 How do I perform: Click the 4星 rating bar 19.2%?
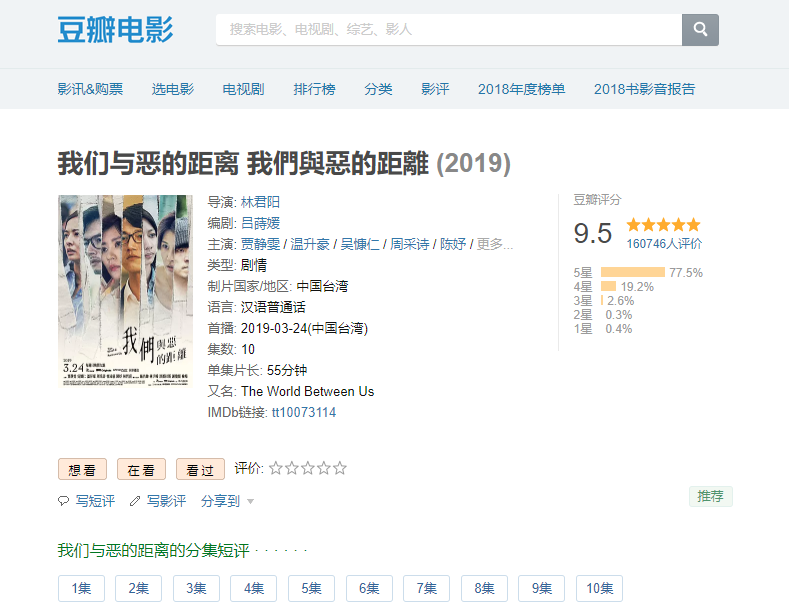point(608,286)
